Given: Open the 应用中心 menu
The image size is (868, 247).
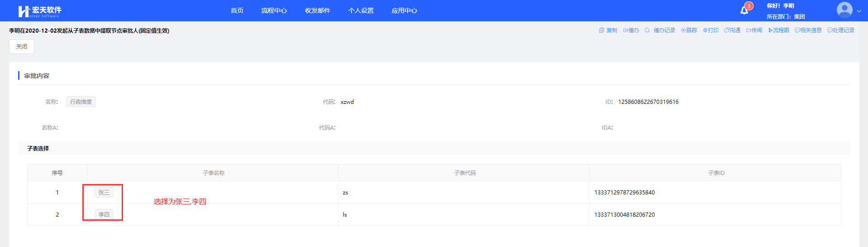Looking at the screenshot, I should [x=404, y=10].
